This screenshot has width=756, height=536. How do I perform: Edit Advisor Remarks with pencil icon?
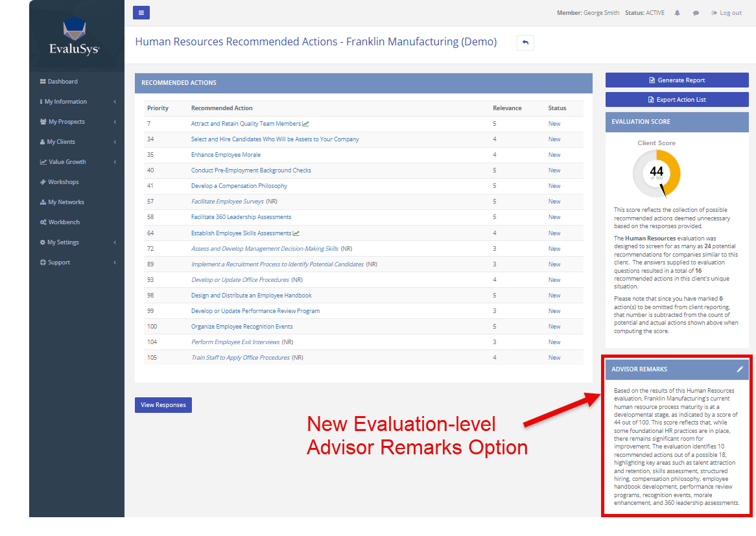pyautogui.click(x=740, y=369)
